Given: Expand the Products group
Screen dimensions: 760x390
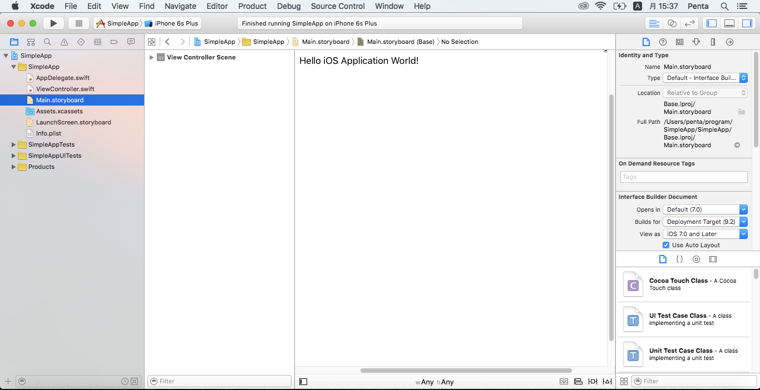Looking at the screenshot, I should point(14,167).
